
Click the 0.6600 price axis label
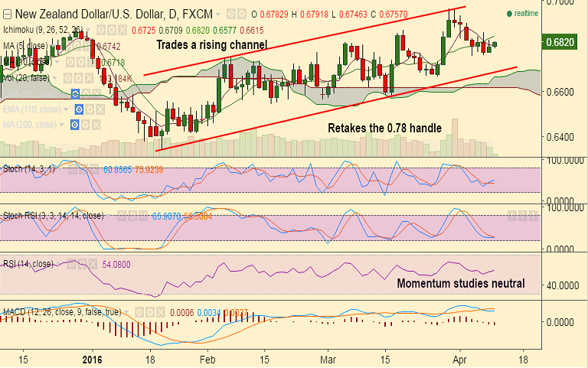pyautogui.click(x=560, y=92)
